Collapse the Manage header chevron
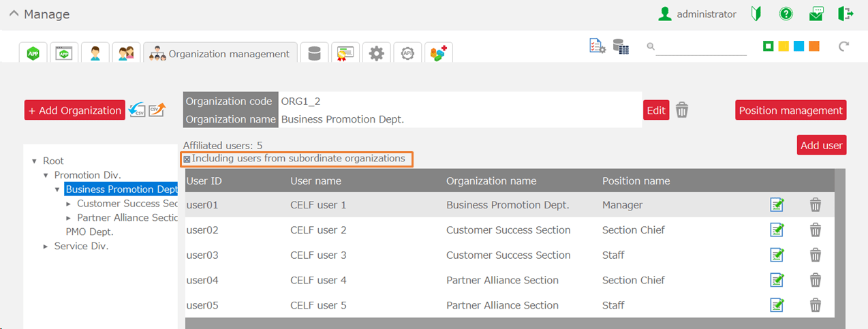 coord(14,14)
